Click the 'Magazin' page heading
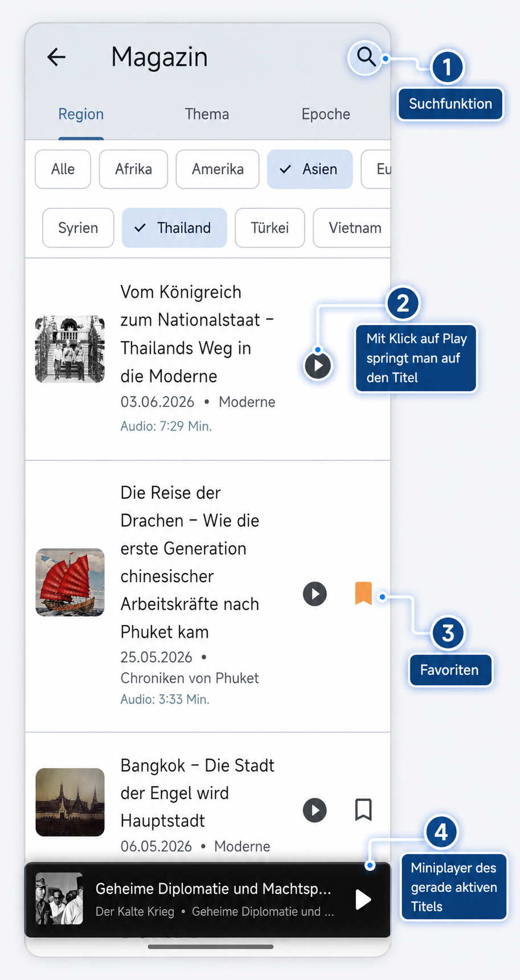The height and width of the screenshot is (980, 520). point(159,57)
